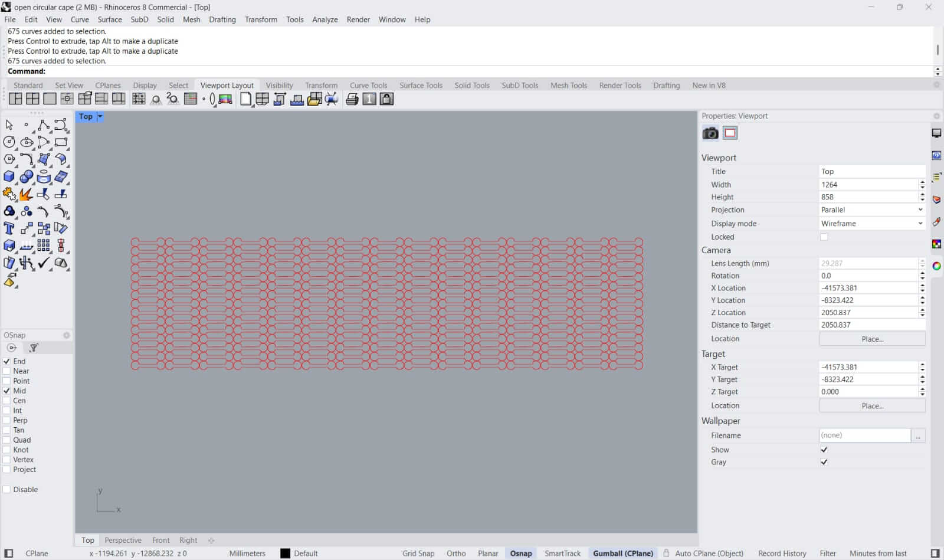Click the Camera Location Place button
This screenshot has width=944, height=560.
coord(871,339)
